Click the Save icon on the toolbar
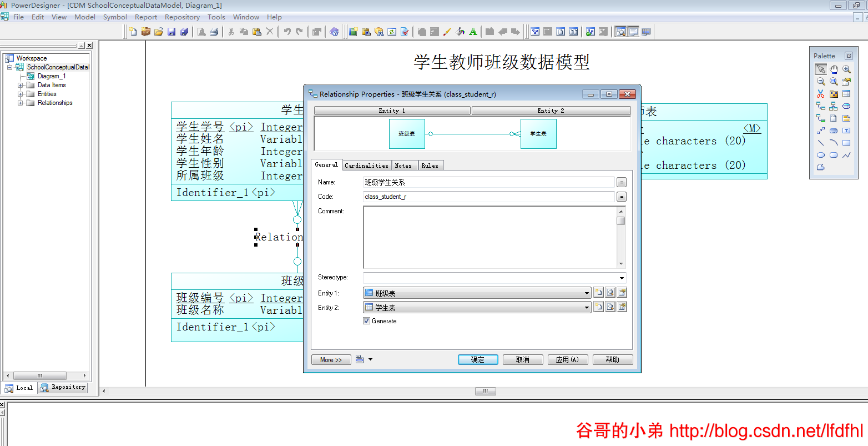 171,32
